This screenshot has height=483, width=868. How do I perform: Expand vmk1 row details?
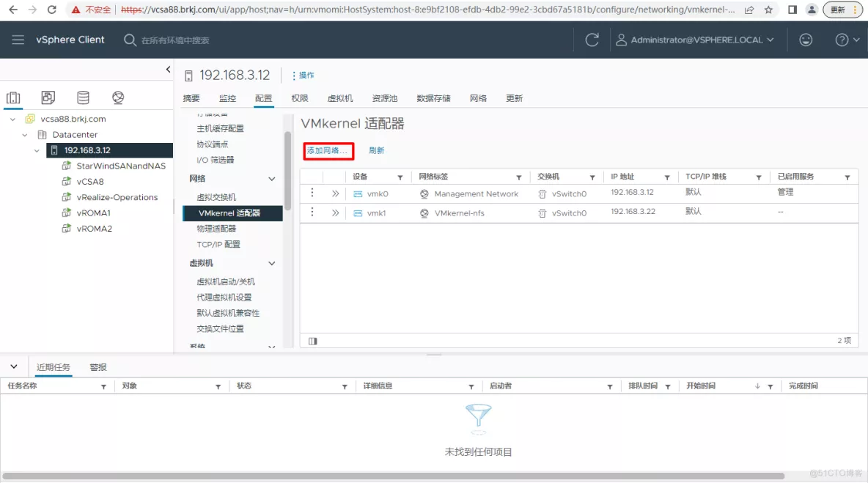click(x=336, y=213)
